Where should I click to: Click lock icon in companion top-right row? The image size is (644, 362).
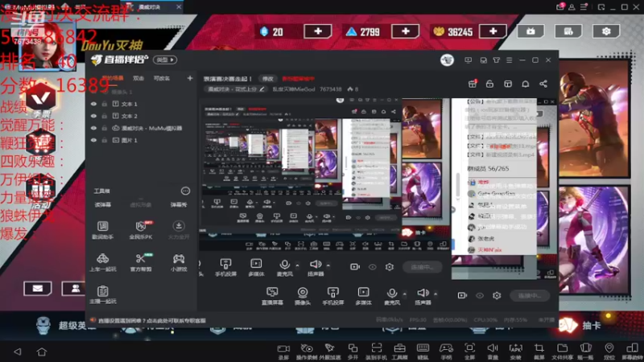489,84
